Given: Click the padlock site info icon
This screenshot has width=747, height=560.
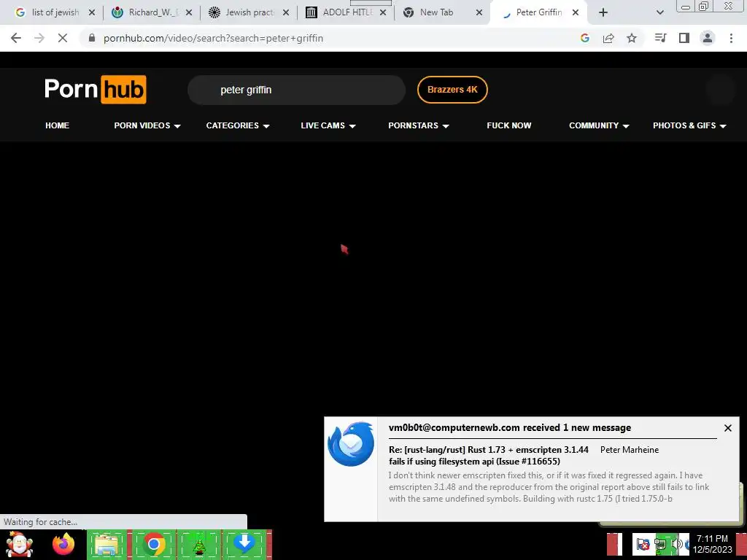Looking at the screenshot, I should click(92, 38).
